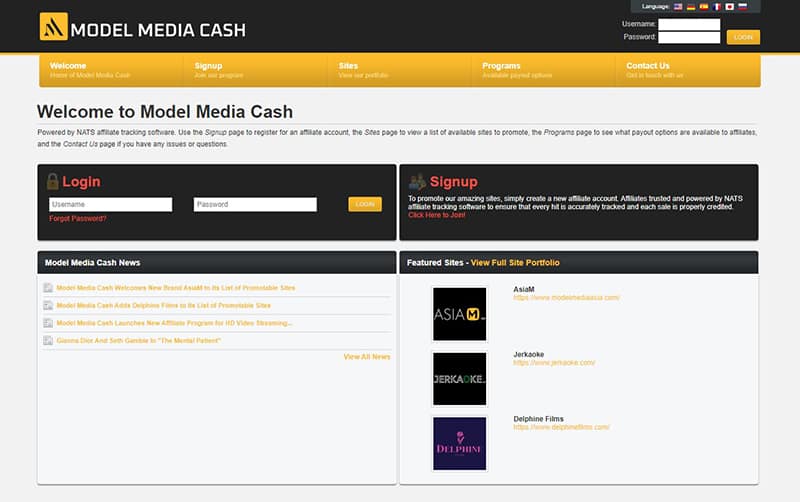Screen dimensions: 800x502
Task: Click the Delphine Films site name text
Action: point(538,419)
